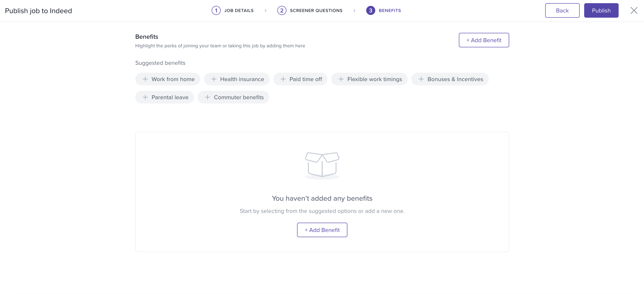
Task: Click the chevron after Job Details
Action: pos(265,10)
